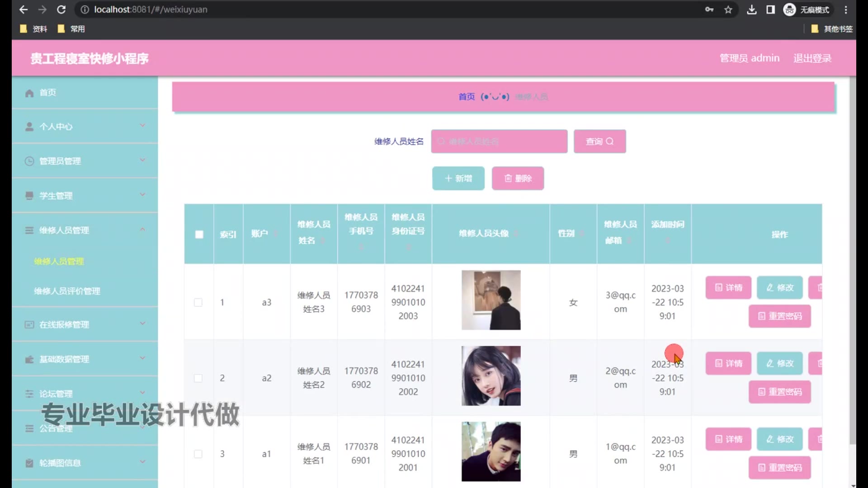The width and height of the screenshot is (868, 488).
Task: Click the list icon beside 维修人员管理
Action: click(29, 230)
